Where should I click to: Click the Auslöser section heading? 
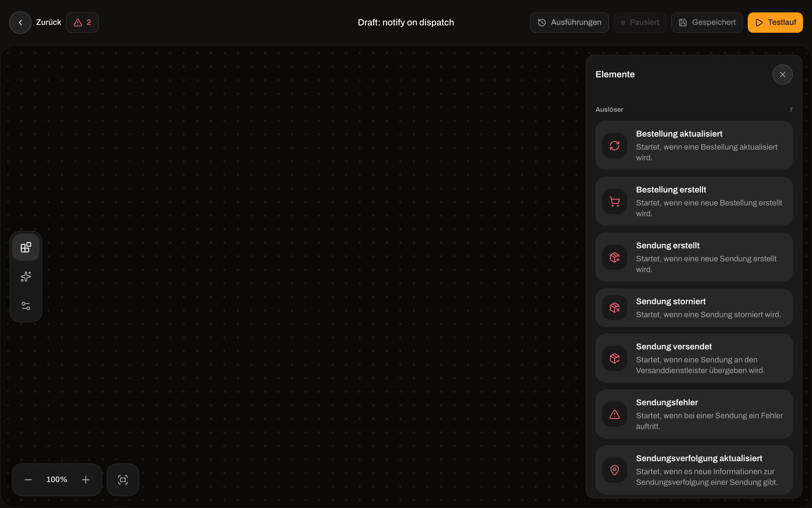(609, 110)
